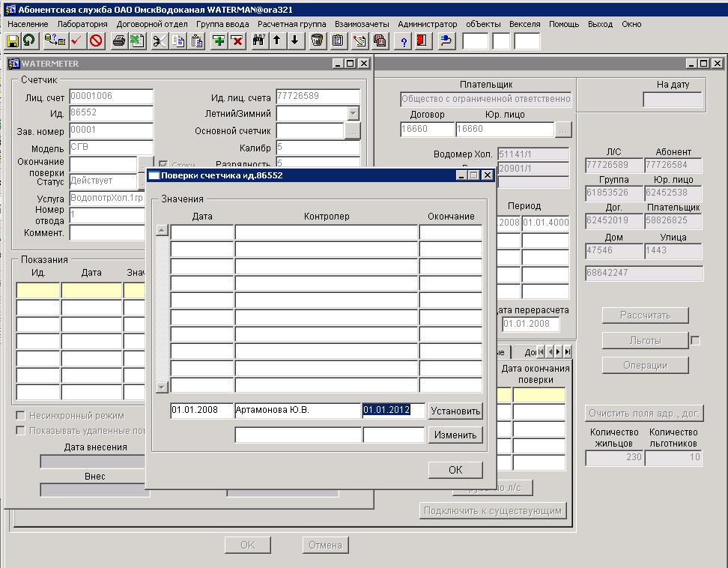Click the binoculars search icon
Screen dimensions: 728x568
click(x=259, y=40)
